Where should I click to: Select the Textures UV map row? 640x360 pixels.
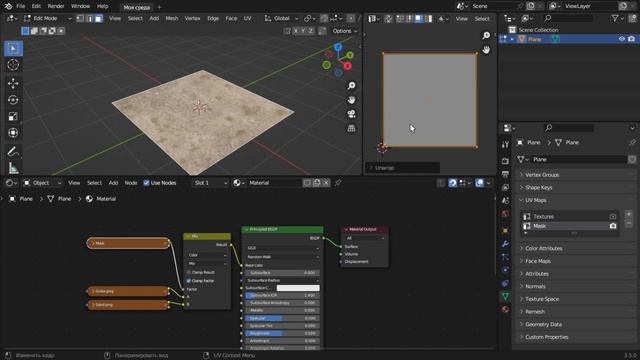(570, 216)
